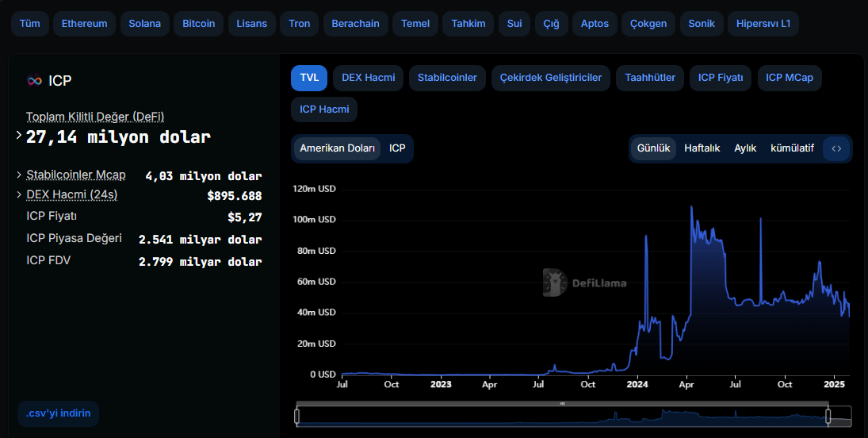The width and height of the screenshot is (868, 438).
Task: Click the $895.688 DEX volume value
Action: point(235,196)
